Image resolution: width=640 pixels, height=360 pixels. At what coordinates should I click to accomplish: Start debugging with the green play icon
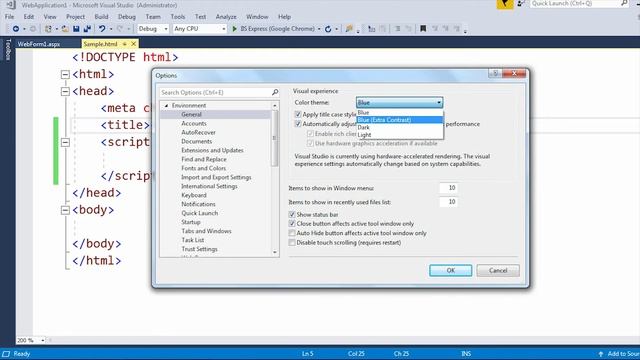pyautogui.click(x=234, y=29)
